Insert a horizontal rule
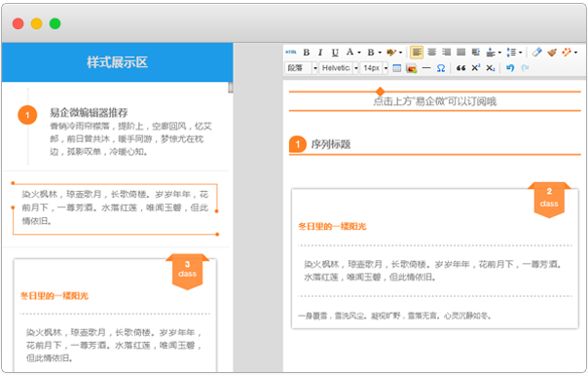 point(426,68)
